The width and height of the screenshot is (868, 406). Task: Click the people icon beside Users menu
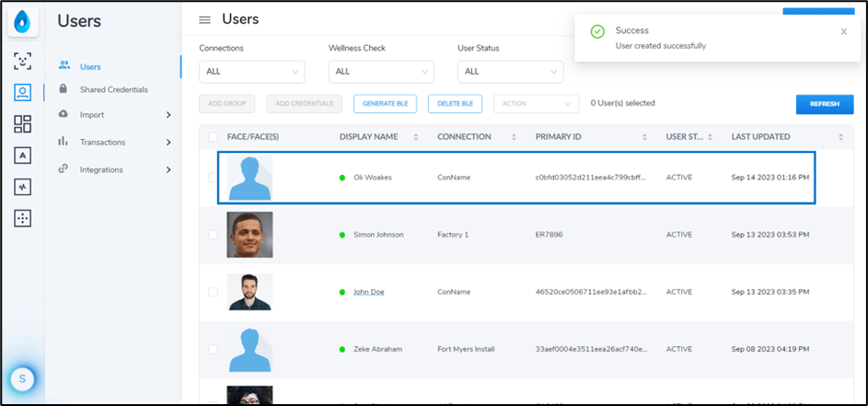coord(64,65)
